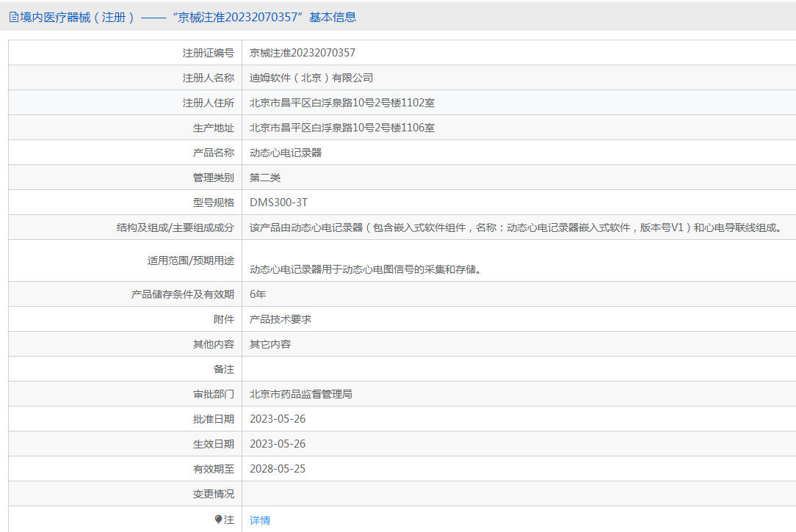Click the 型号规格 label
Screen dimensions: 796x532
pyautogui.click(x=213, y=203)
